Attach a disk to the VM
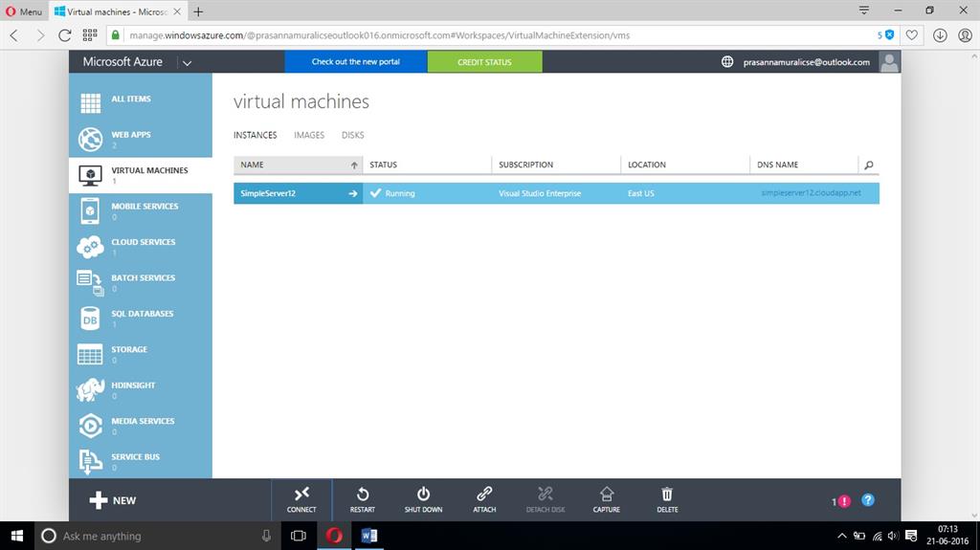Image resolution: width=980 pixels, height=550 pixels. pyautogui.click(x=484, y=500)
